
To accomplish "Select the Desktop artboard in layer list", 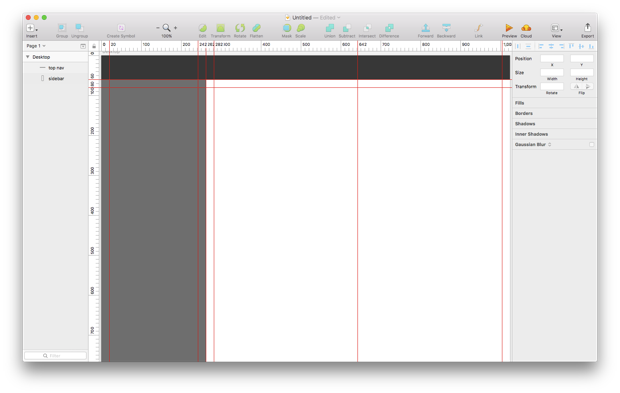I will (x=41, y=57).
